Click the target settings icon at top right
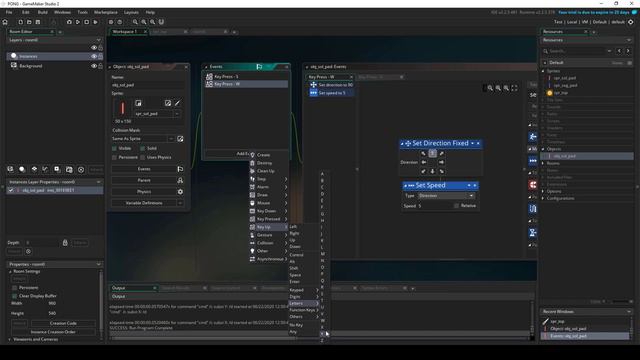The height and width of the screenshot is (360, 640). [631, 22]
